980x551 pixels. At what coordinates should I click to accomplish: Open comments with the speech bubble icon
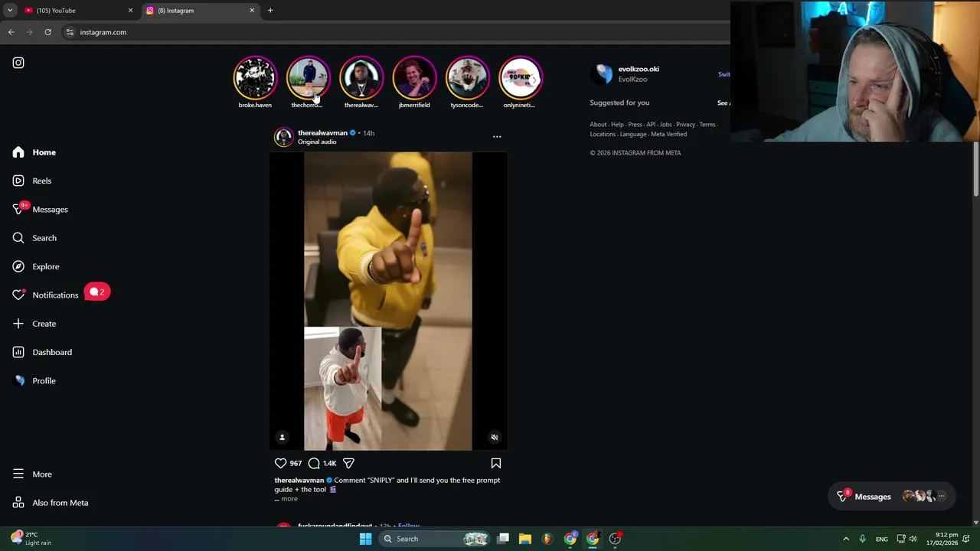(x=314, y=463)
